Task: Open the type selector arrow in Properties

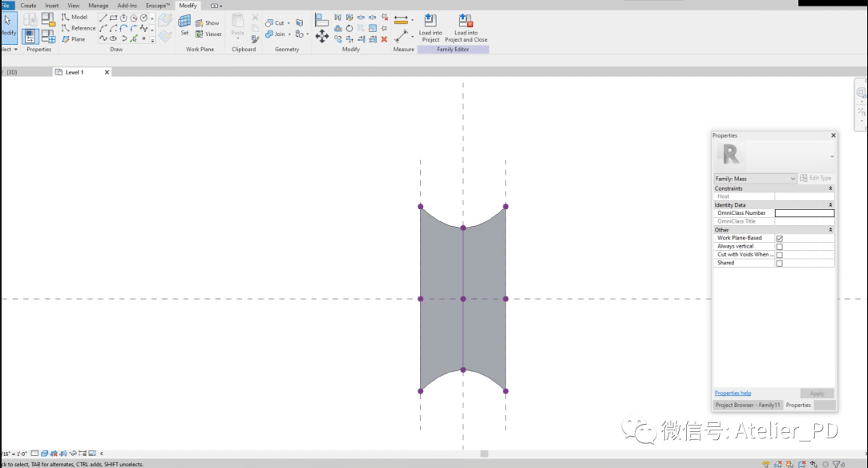Action: click(x=831, y=156)
